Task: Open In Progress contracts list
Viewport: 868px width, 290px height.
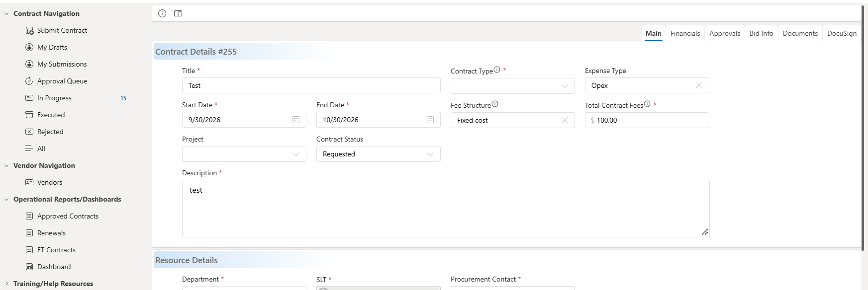Action: (54, 98)
